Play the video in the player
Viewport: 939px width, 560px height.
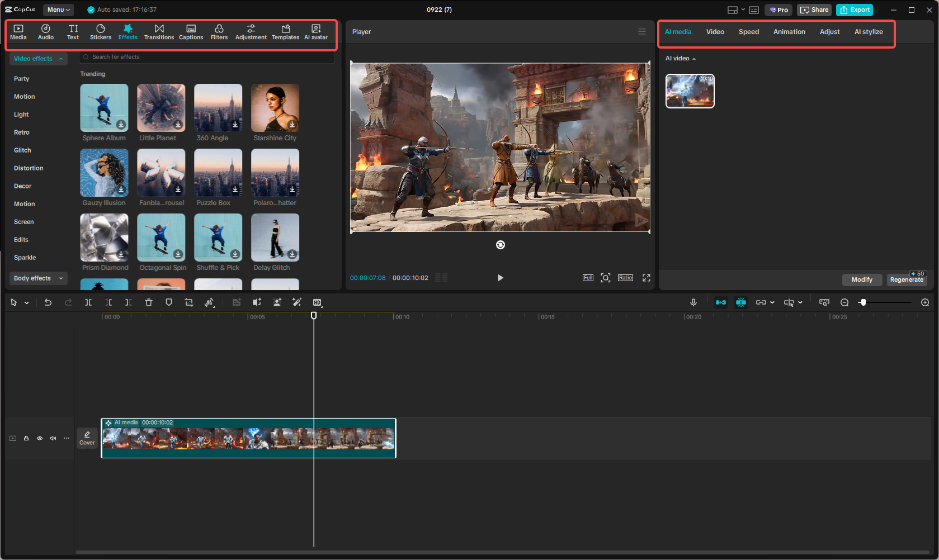(x=501, y=278)
